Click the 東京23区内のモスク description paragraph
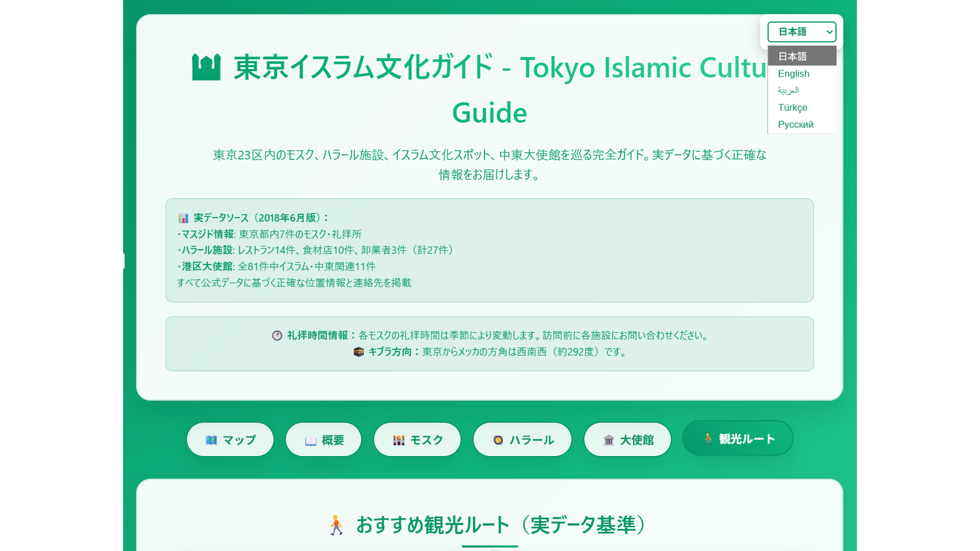This screenshot has width=980, height=551. (489, 165)
